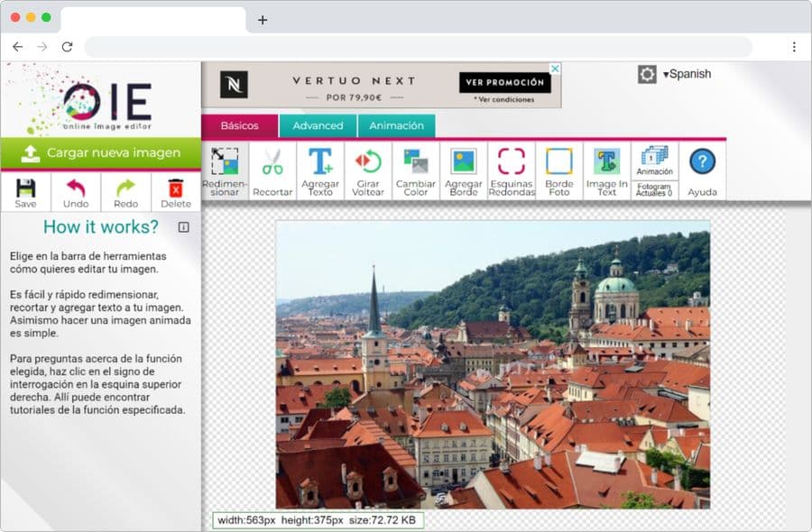This screenshot has width=812, height=532.
Task: Open the Cambiar Color tool
Action: [416, 170]
